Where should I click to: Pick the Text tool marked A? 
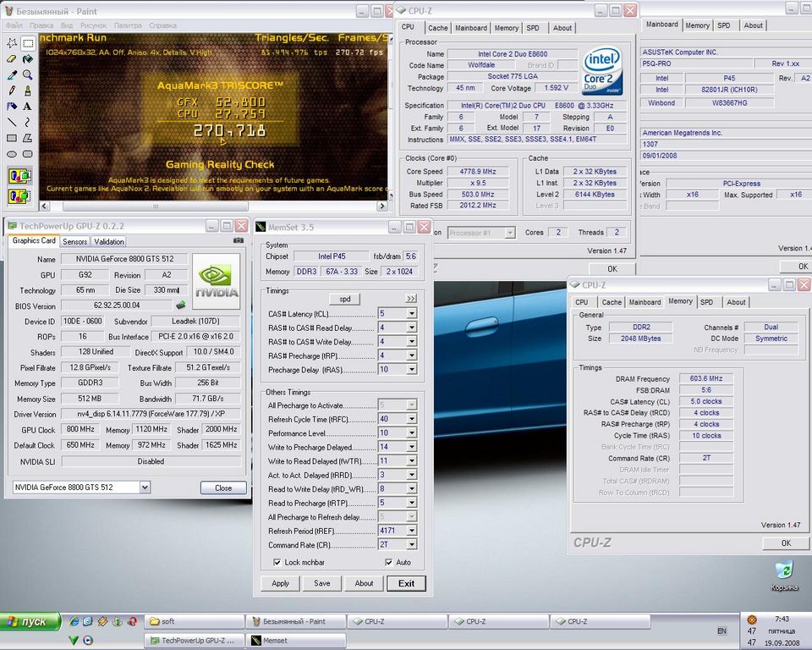tap(28, 107)
